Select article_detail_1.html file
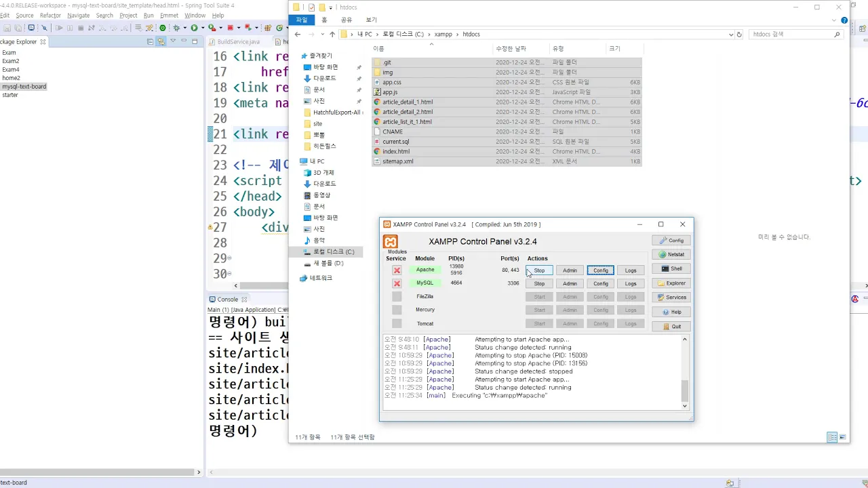 pos(506,102)
